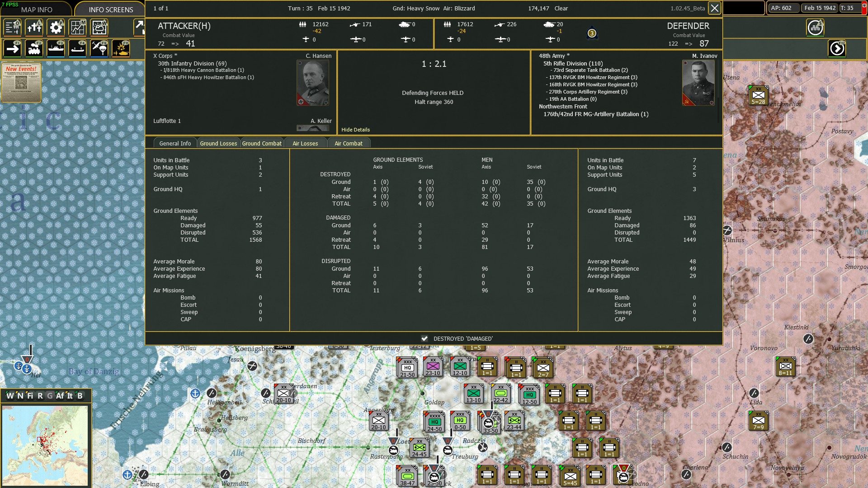Collapse the report using Hide Details
The height and width of the screenshot is (488, 868).
355,130
